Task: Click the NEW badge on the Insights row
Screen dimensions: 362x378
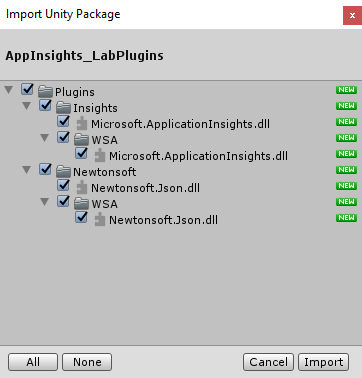Action: coord(346,106)
